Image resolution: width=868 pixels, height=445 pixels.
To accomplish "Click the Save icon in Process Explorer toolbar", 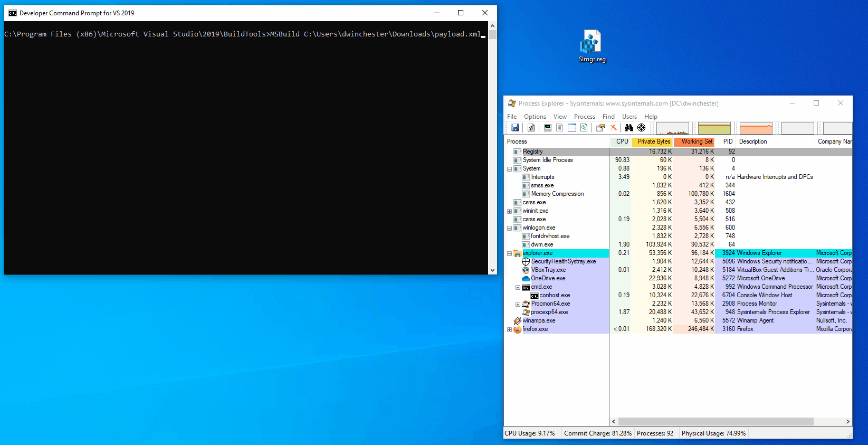I will [515, 128].
